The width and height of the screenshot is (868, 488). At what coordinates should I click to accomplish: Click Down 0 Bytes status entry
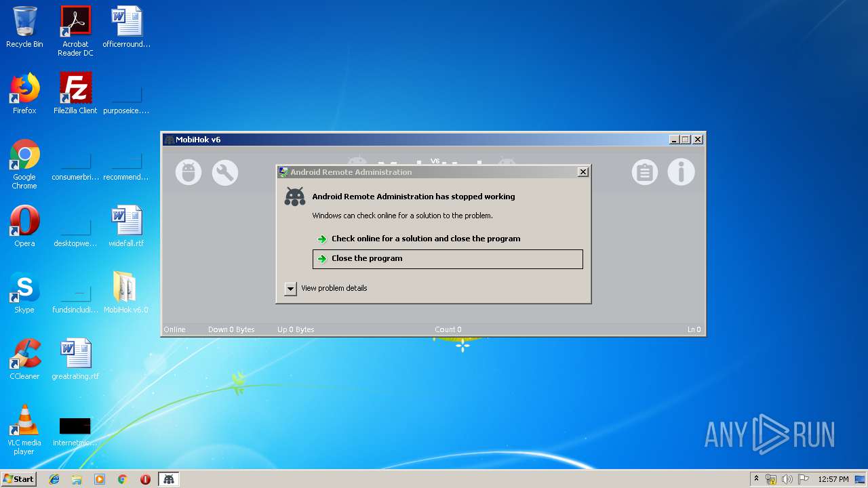pyautogui.click(x=231, y=329)
